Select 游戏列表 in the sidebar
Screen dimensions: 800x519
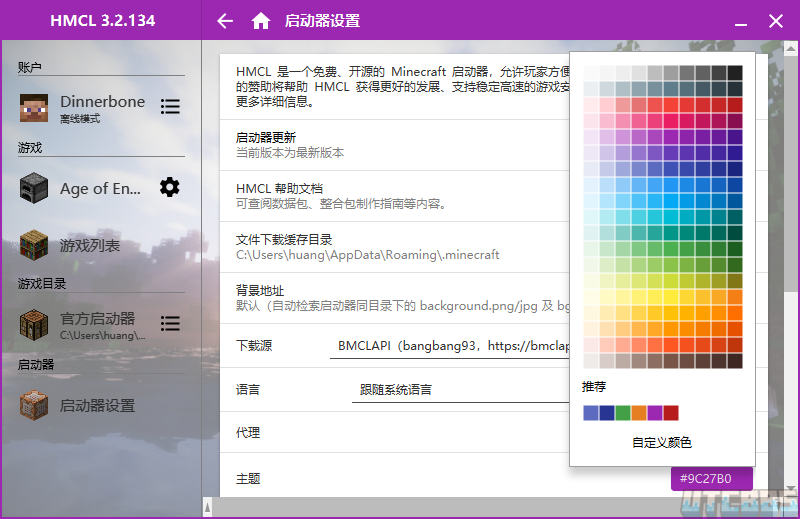coord(90,245)
